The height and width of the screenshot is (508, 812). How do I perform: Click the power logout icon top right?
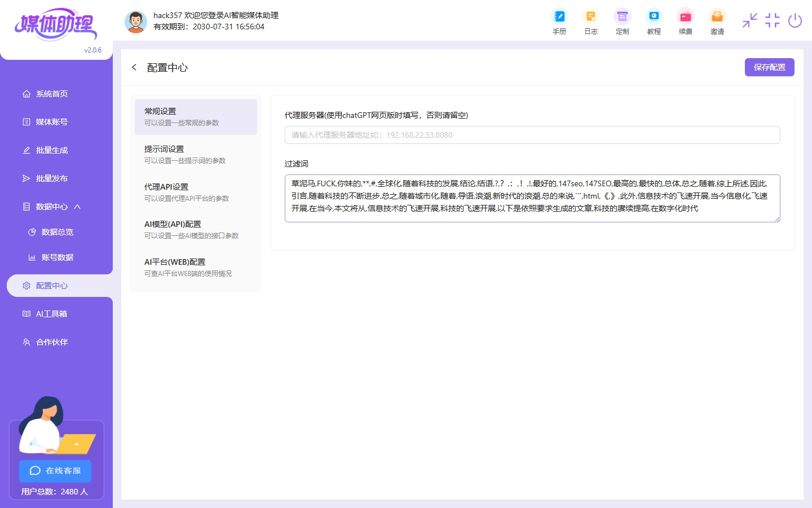[x=795, y=20]
